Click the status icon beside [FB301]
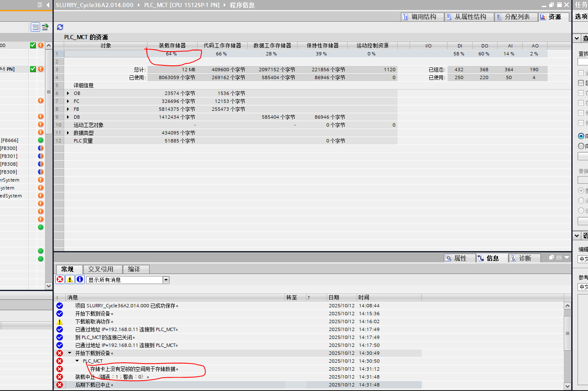588x391 pixels. (x=40, y=156)
